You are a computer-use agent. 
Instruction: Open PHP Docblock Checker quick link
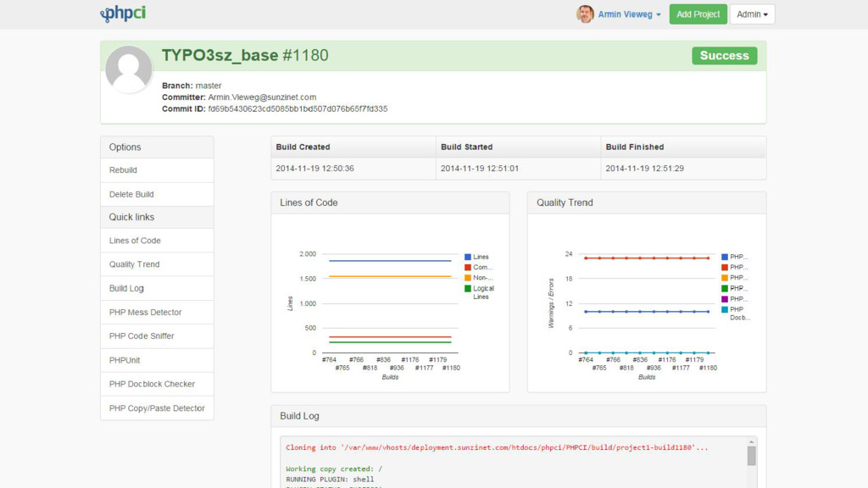[157, 384]
